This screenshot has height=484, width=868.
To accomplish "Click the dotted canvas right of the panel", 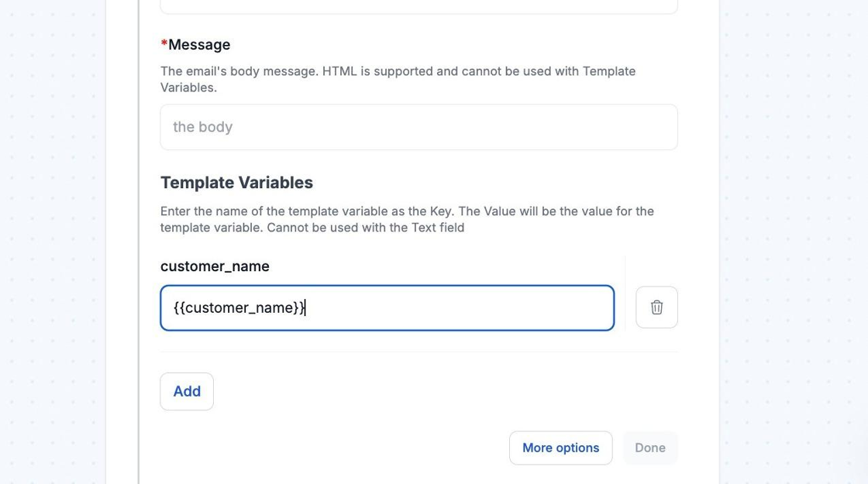I will coord(794,232).
